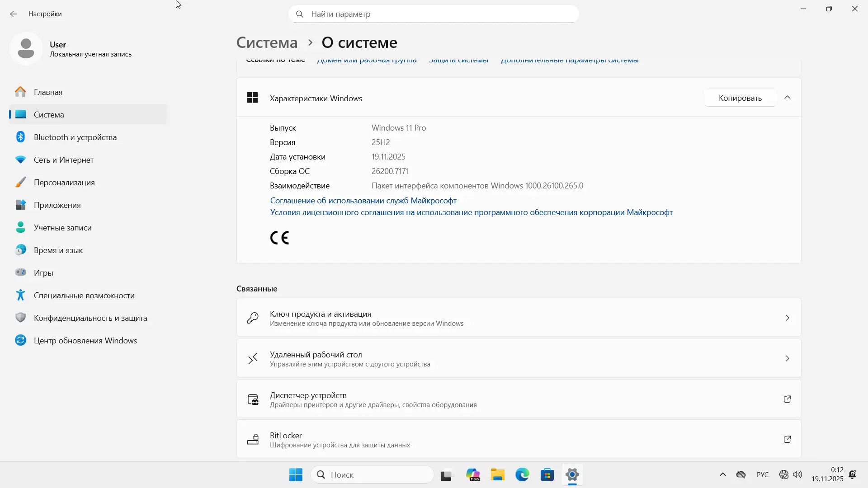Show hidden system tray icons
The width and height of the screenshot is (868, 488).
click(722, 474)
